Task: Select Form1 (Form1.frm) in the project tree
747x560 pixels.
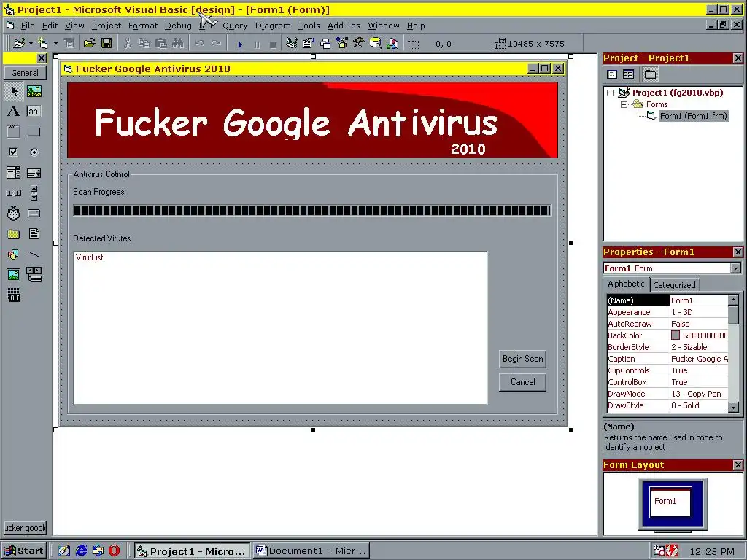Action: (x=694, y=116)
